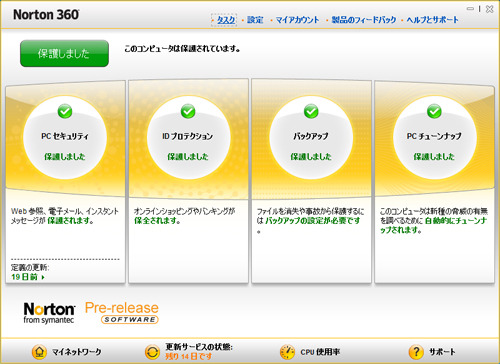Click the バックアップ checkmark icon
This screenshot has width=500, height=364.
311,111
